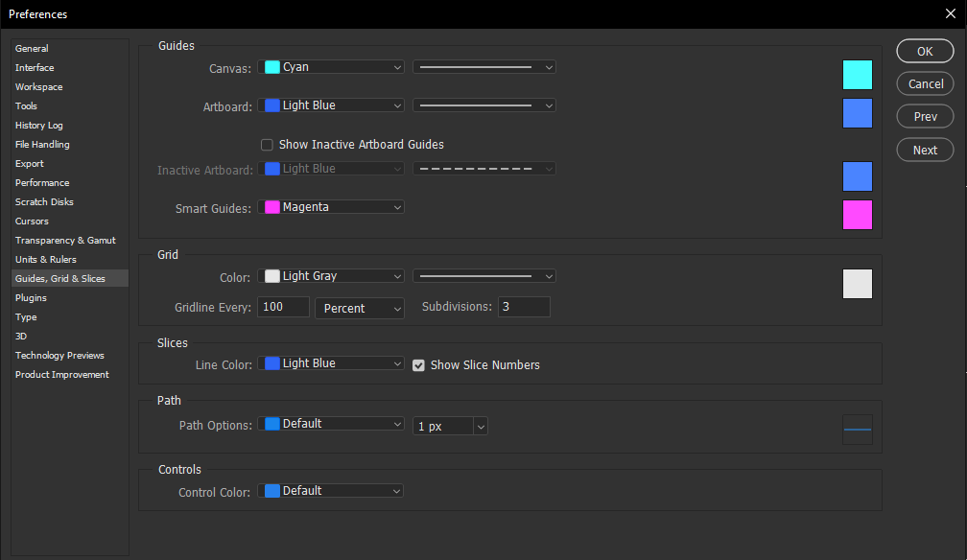This screenshot has width=967, height=560.
Task: Click the Artboard guide blue color swatch
Action: pyautogui.click(x=857, y=113)
